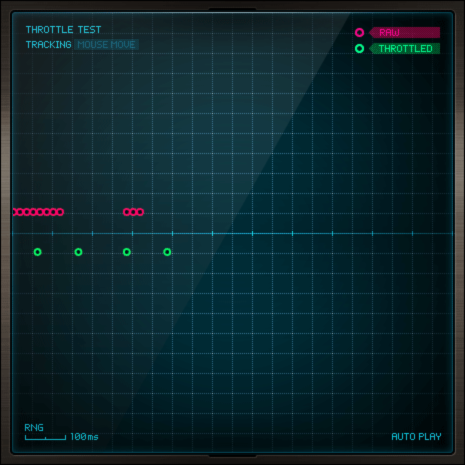Click the last green throttled event marker
The width and height of the screenshot is (465, 465).
pos(167,252)
